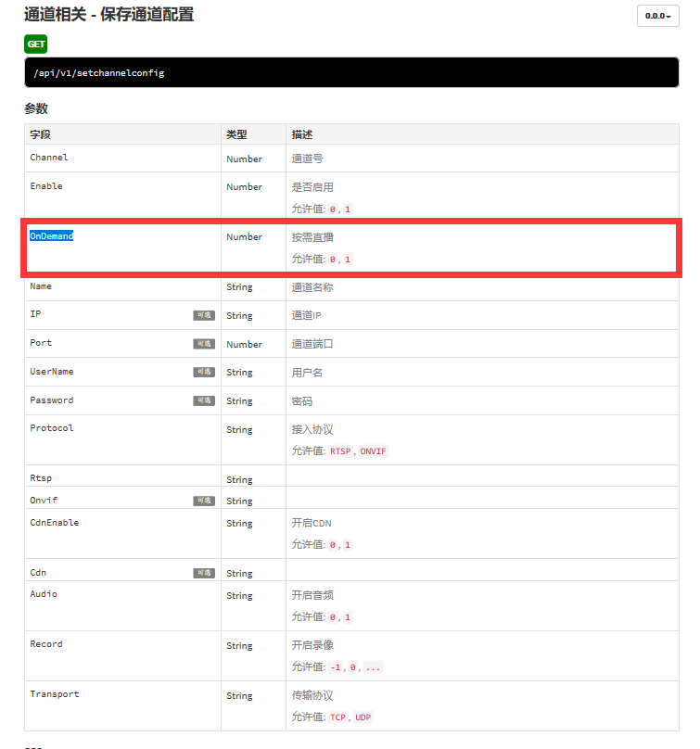Click the 0 allowed value in Enable row
Screen dimensions: 700x749
(x=333, y=209)
